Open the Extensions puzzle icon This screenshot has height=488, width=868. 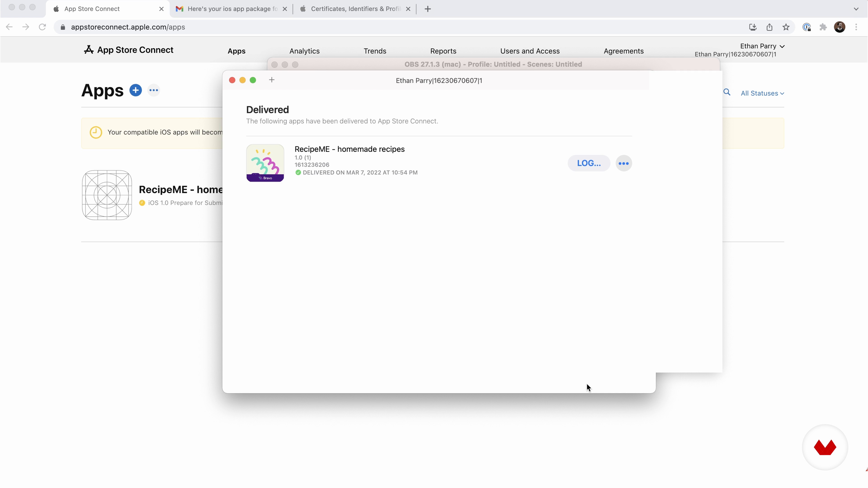823,27
